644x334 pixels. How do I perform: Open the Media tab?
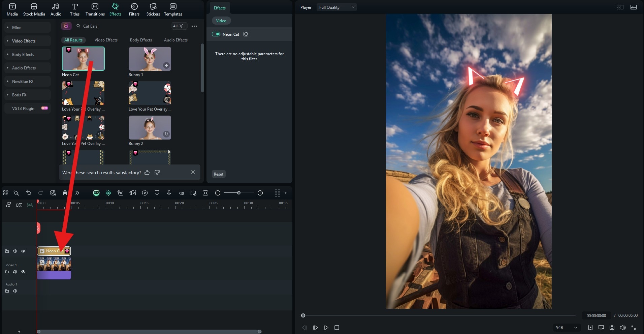[12, 9]
